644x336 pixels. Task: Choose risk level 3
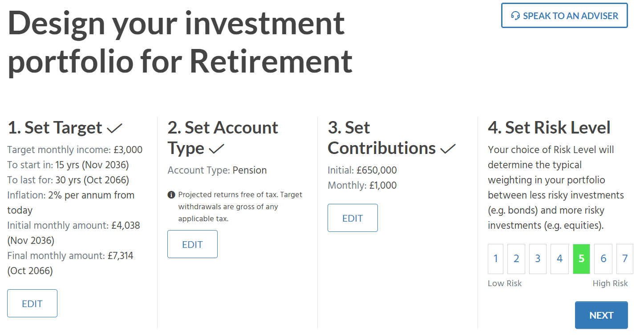(538, 259)
